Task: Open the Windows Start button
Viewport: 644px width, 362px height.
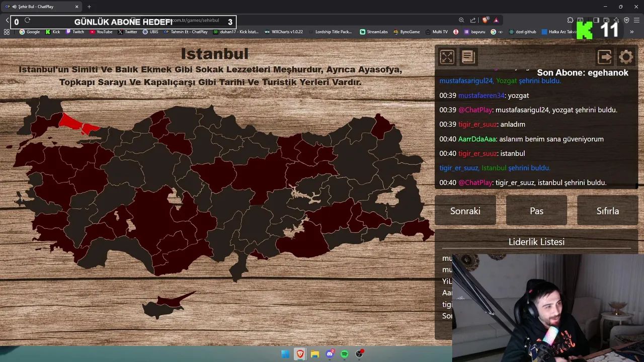Action: coord(285,354)
